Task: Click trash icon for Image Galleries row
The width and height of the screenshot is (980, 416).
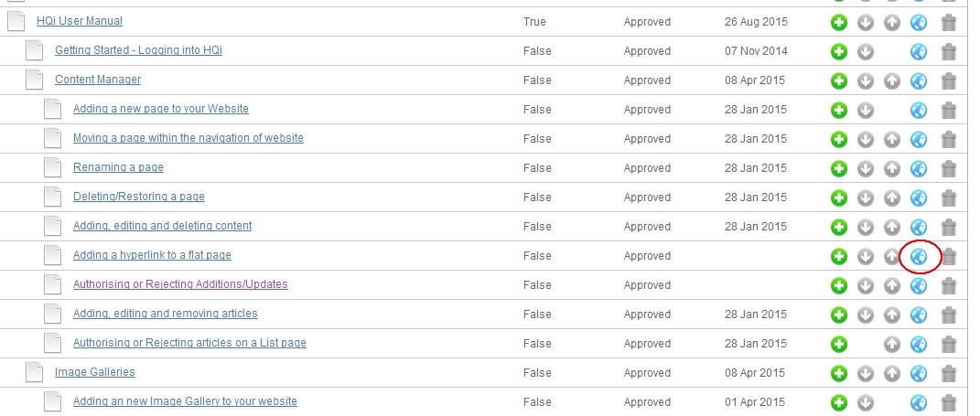Action: click(949, 374)
